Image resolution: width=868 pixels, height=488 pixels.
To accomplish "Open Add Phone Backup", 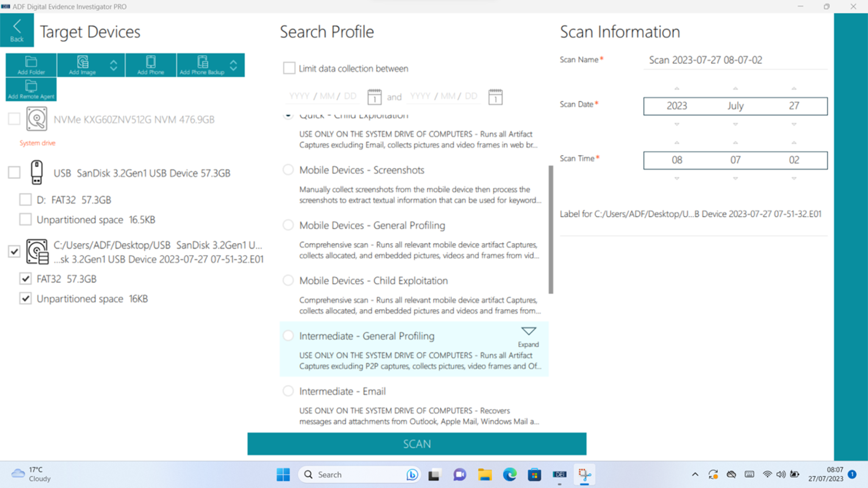I will [201, 64].
